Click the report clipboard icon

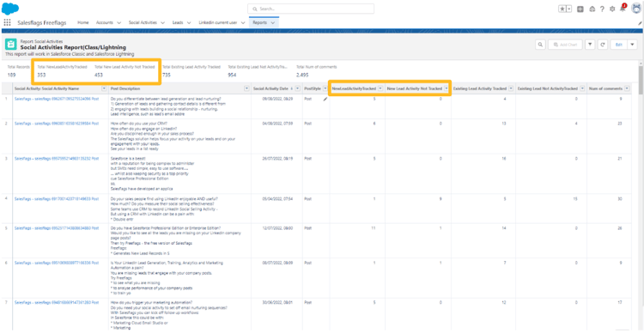click(10, 45)
